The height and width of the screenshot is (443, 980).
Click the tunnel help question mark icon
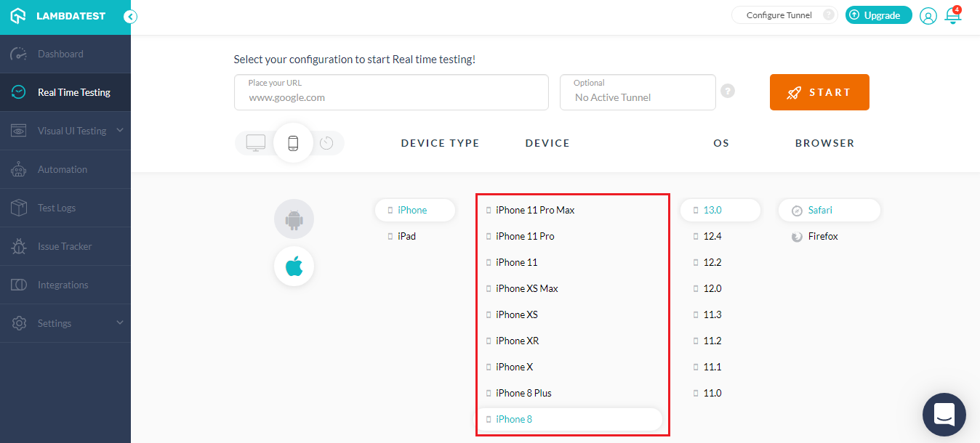727,92
